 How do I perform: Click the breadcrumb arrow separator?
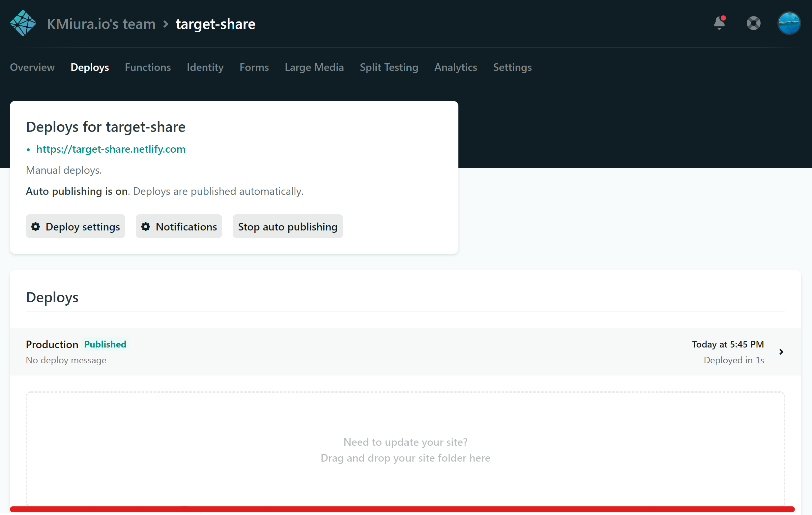click(x=165, y=24)
